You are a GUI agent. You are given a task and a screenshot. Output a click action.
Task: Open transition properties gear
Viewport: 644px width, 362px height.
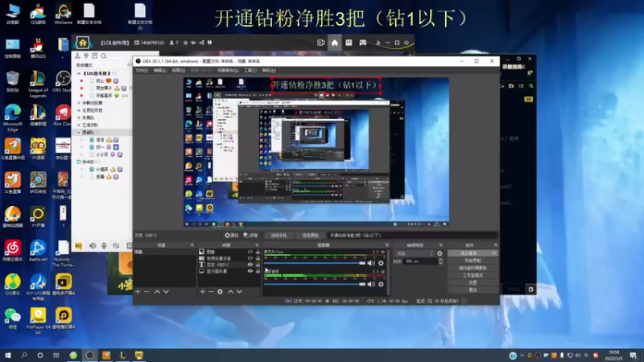[440, 253]
